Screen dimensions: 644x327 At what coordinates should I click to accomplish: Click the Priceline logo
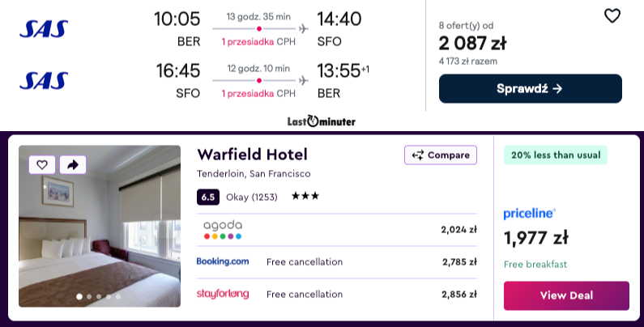tap(530, 214)
